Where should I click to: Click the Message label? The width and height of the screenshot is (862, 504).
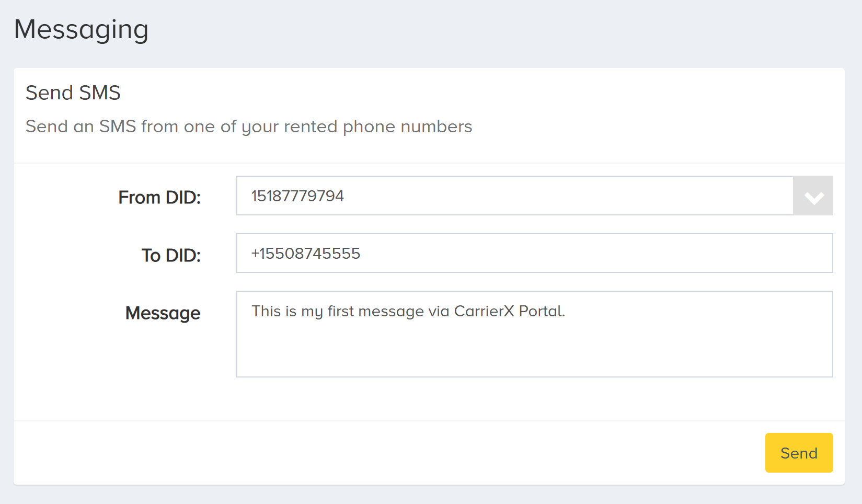pos(163,313)
